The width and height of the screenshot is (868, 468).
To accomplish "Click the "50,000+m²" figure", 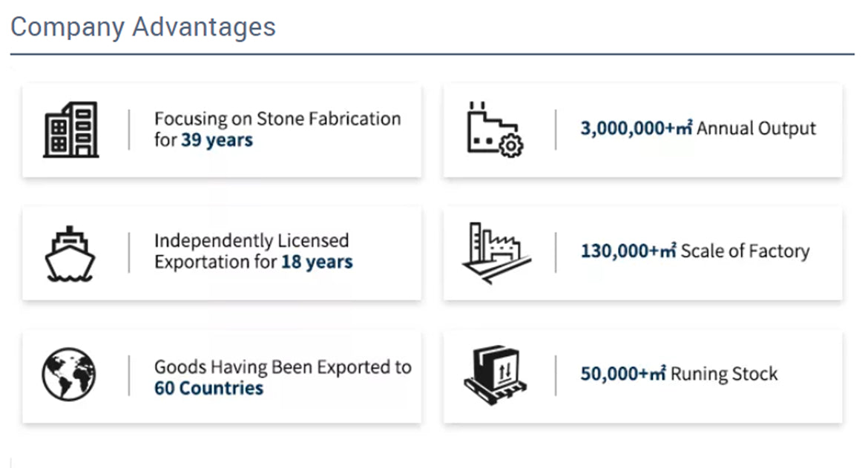I will [x=623, y=373].
